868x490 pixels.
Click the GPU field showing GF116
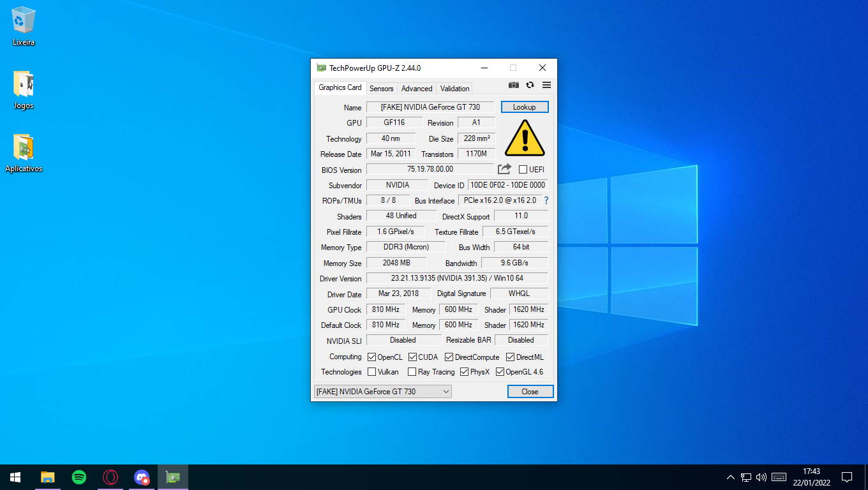pos(394,122)
